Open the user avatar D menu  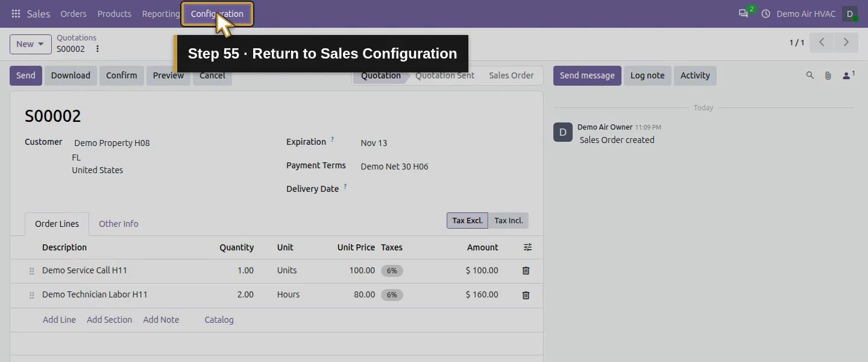(850, 14)
